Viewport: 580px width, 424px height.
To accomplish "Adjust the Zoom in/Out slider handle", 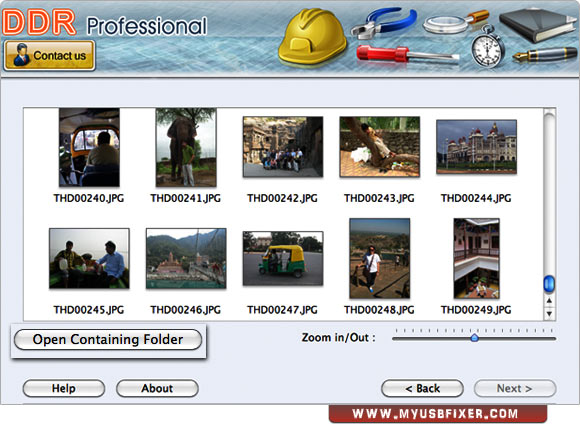I will click(x=475, y=337).
